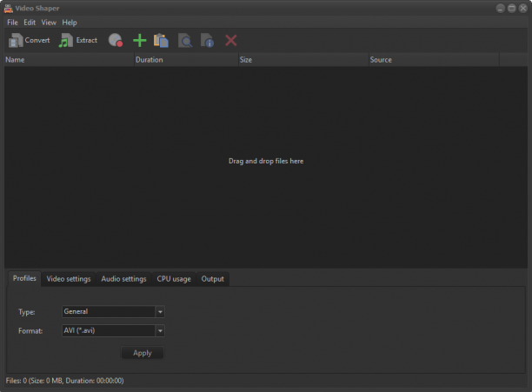Open the CPU usage tab

pos(174,279)
